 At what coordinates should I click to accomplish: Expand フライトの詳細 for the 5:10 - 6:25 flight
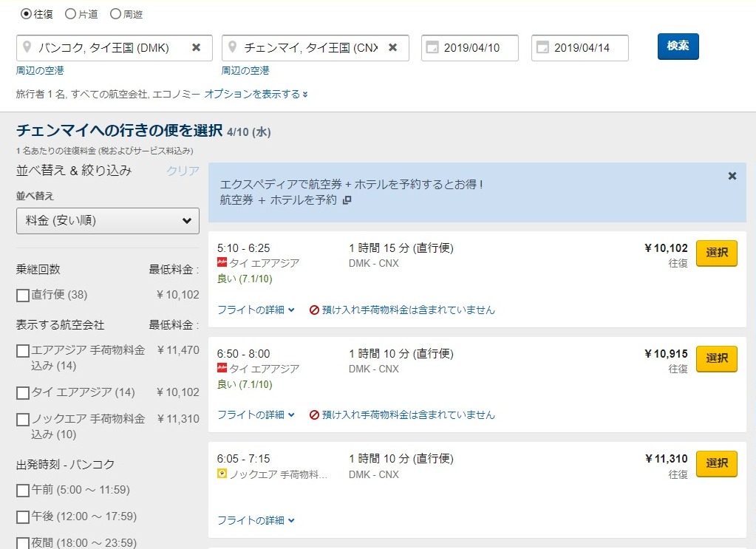(256, 310)
